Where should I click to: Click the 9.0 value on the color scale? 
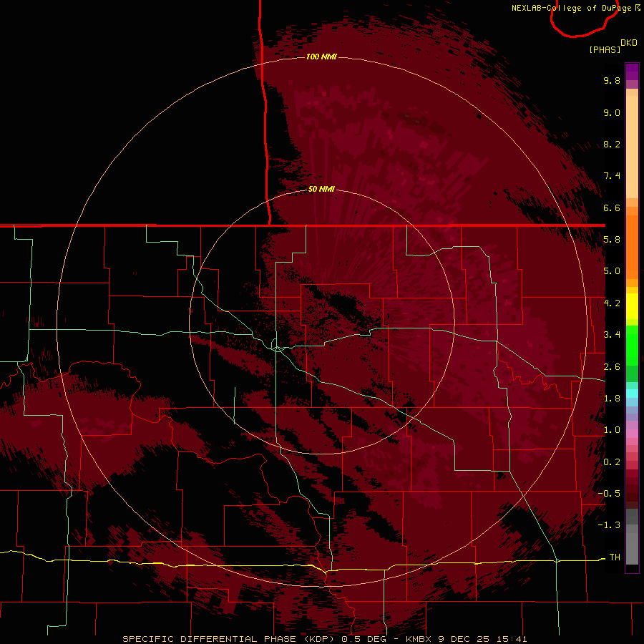click(x=612, y=112)
